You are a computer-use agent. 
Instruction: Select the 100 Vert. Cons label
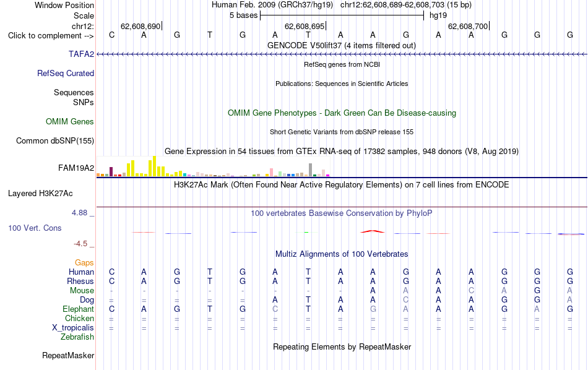point(35,228)
